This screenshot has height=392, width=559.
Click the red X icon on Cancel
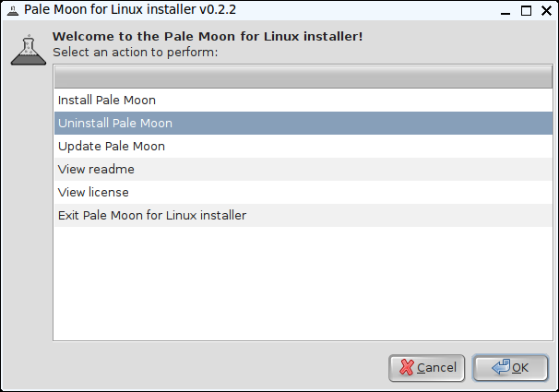pyautogui.click(x=406, y=367)
